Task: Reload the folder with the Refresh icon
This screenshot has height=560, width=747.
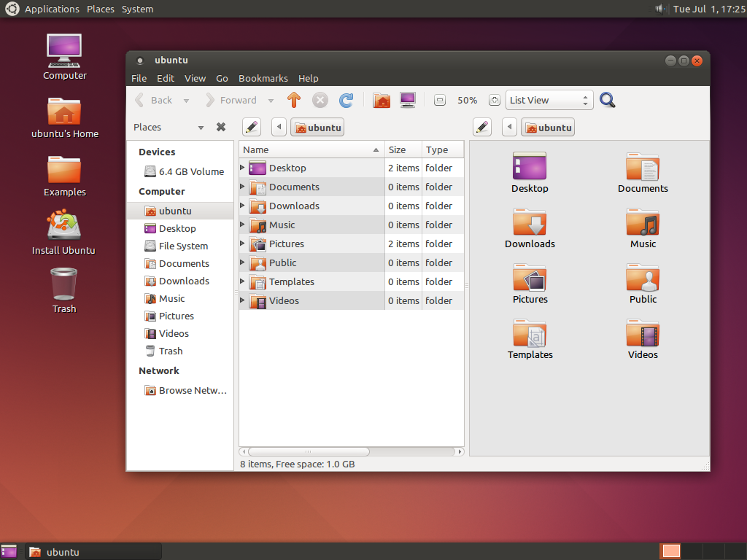Action: [x=346, y=100]
